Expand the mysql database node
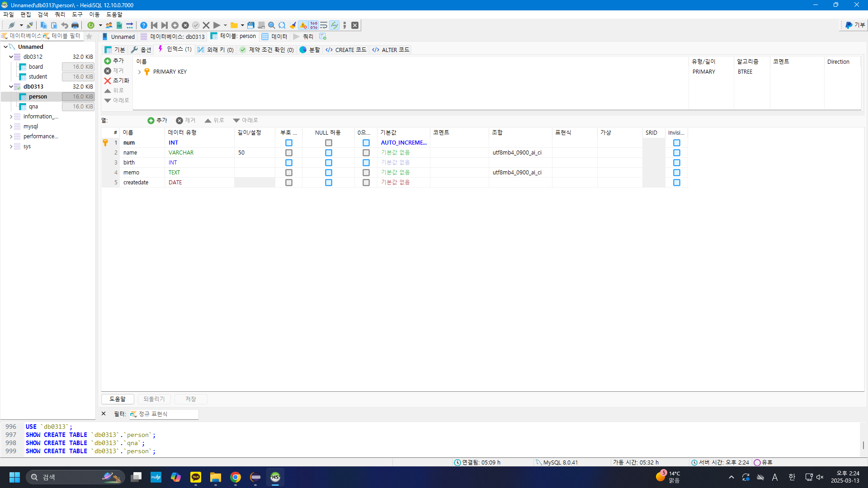 tap(11, 127)
